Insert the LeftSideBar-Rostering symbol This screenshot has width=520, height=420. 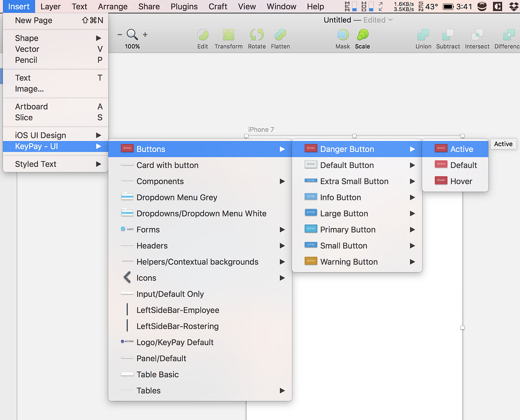tap(200, 326)
